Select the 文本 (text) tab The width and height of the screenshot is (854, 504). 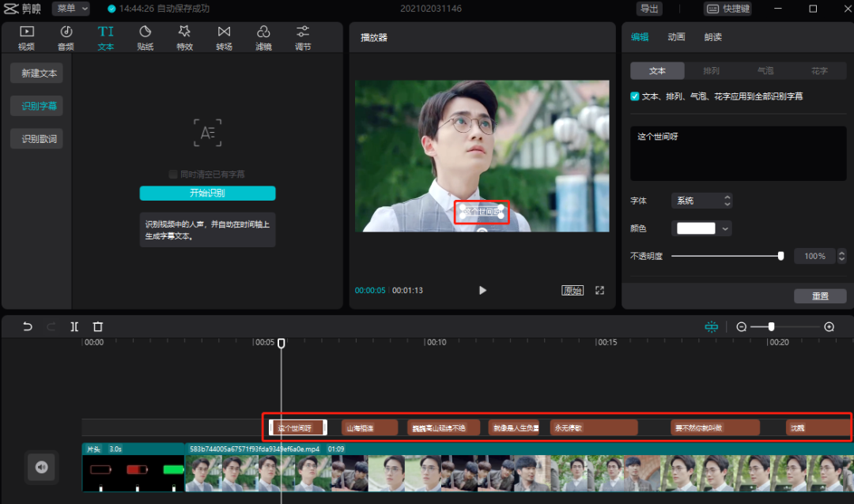[x=106, y=38]
